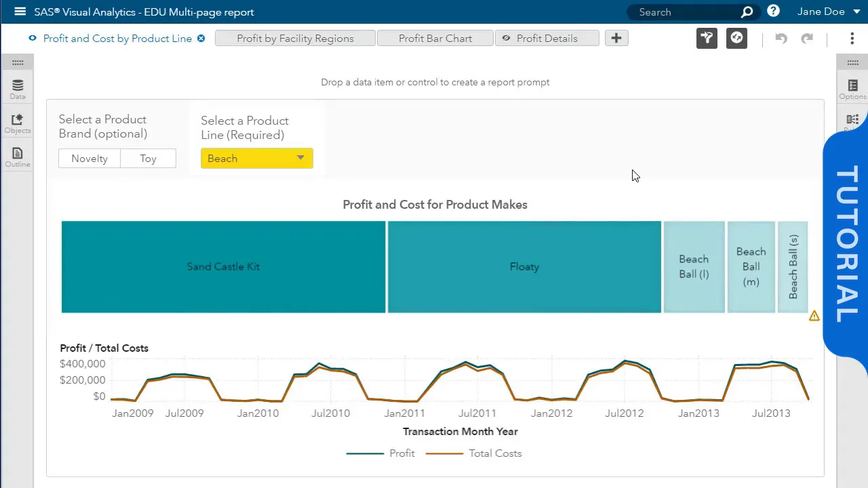Open the vertical three-dot more menu
The width and height of the screenshot is (868, 488).
[x=852, y=39]
